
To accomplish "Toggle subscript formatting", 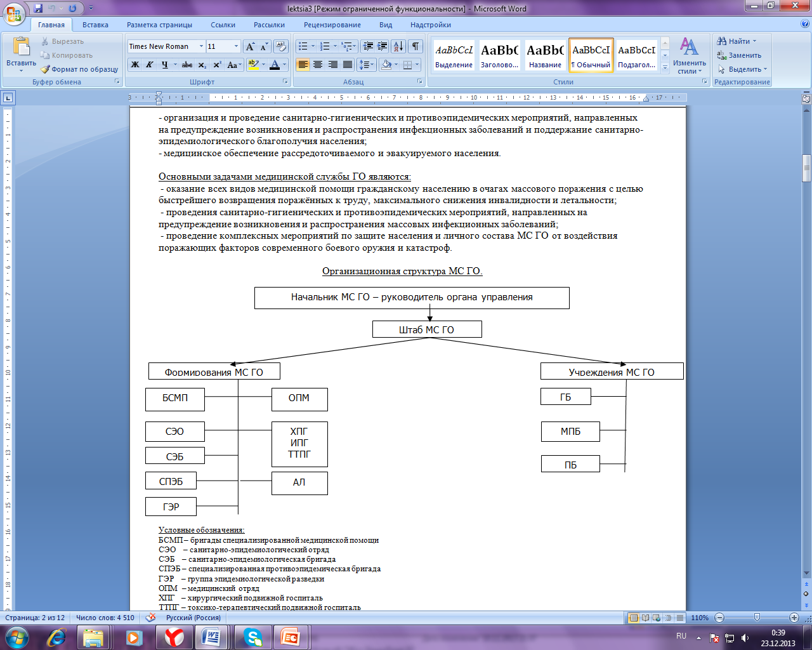I will tap(202, 65).
